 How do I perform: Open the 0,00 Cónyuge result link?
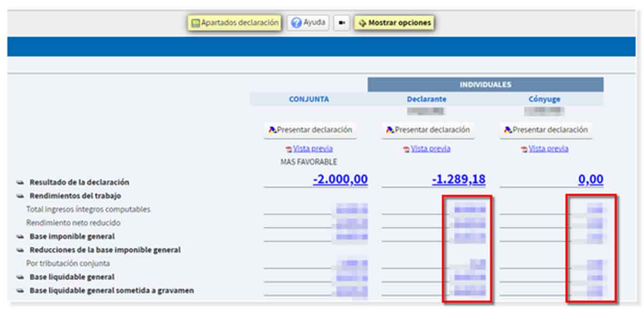click(590, 180)
